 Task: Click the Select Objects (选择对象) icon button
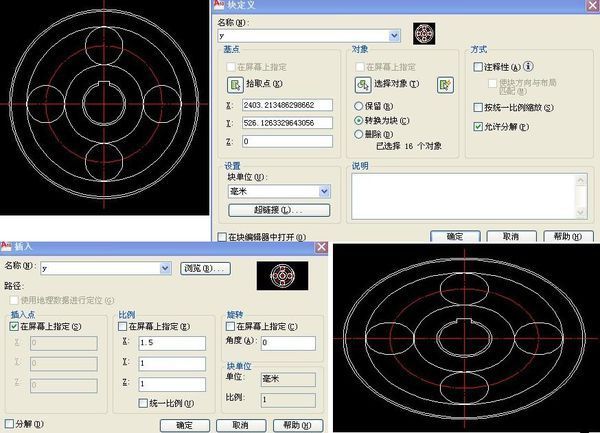pos(363,85)
